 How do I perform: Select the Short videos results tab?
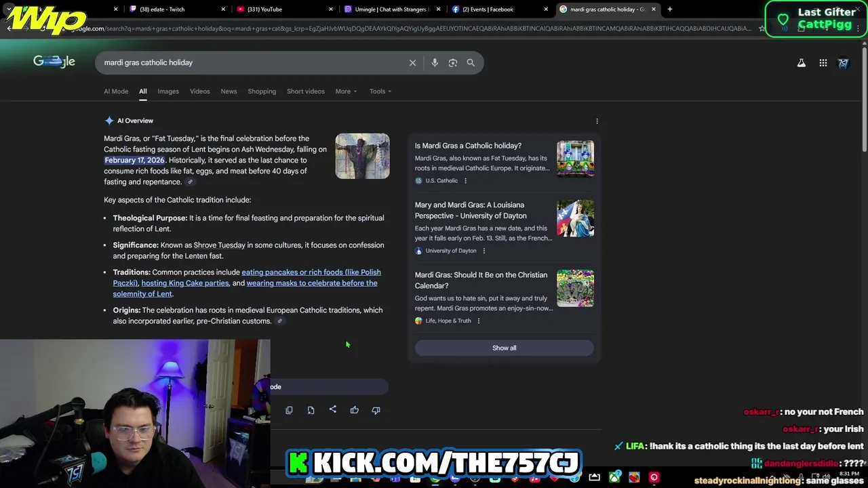pos(306,91)
